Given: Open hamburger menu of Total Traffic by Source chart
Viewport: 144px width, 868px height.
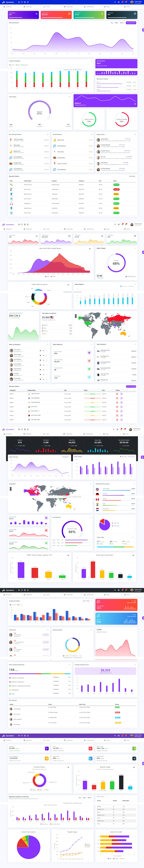Looking at the screenshot, I should 68,285.
